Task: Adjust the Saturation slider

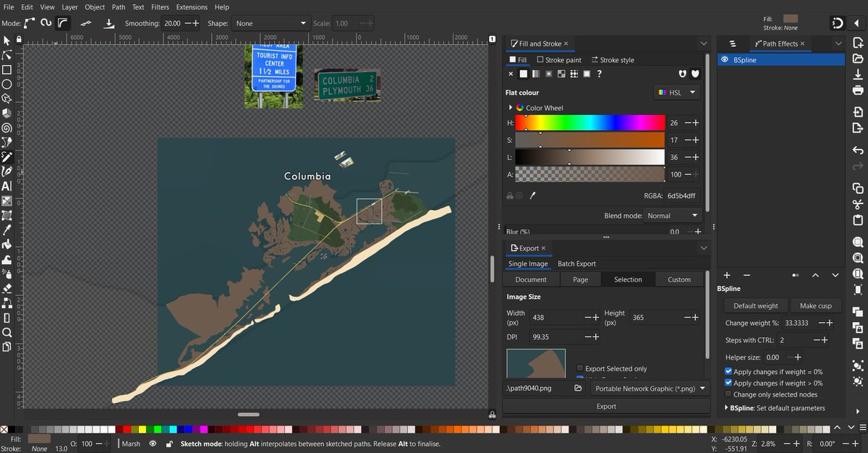Action: click(590, 140)
